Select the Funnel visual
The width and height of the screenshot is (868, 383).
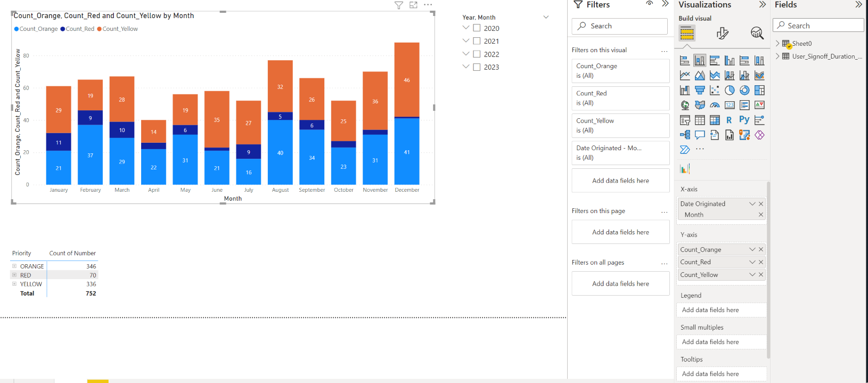700,90
